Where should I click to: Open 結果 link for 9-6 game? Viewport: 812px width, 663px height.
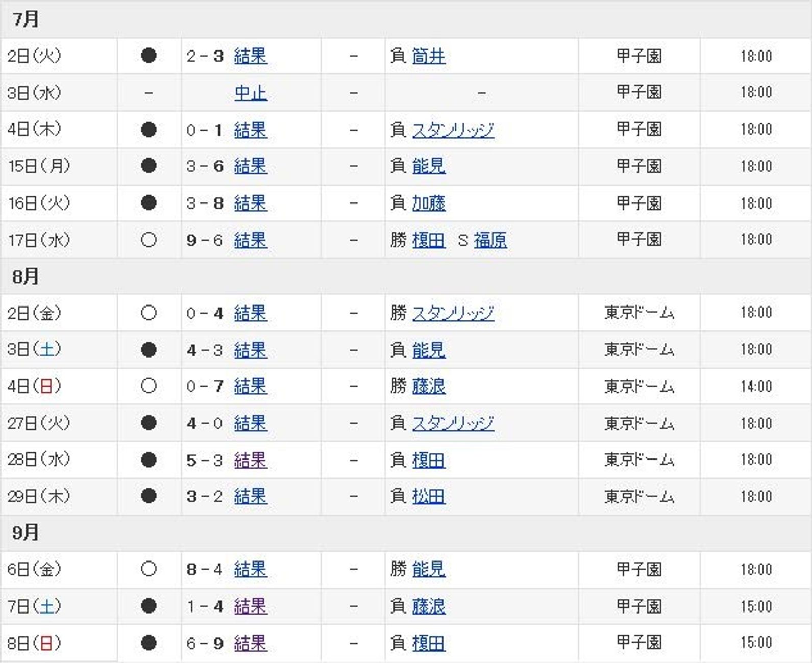[251, 240]
